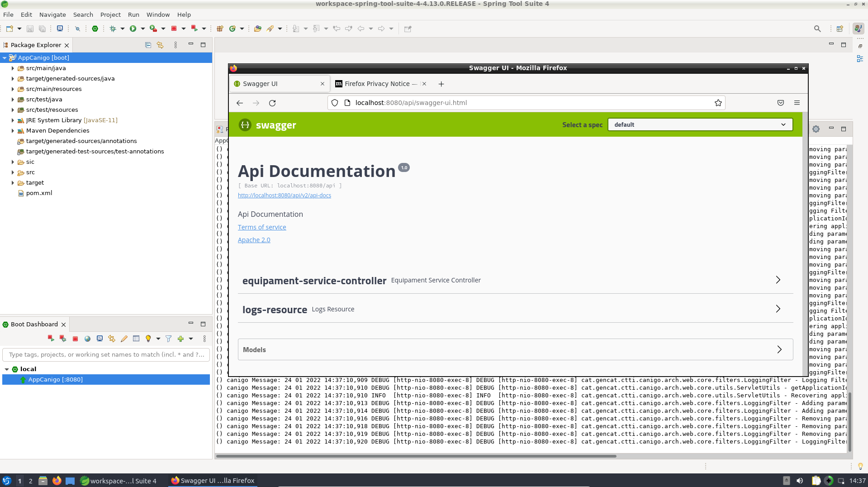This screenshot has height=487, width=868.
Task: Bookmark this page with the star icon
Action: coord(718,103)
